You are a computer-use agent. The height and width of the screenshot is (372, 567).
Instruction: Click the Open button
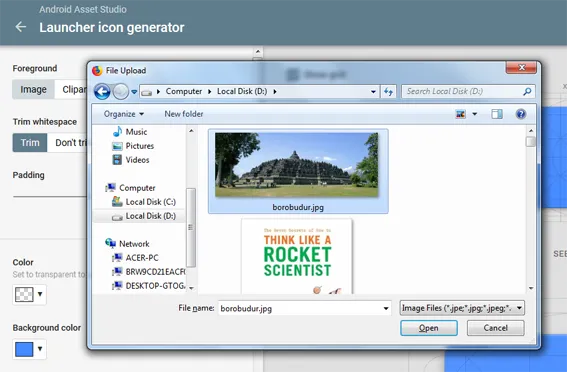pyautogui.click(x=429, y=328)
